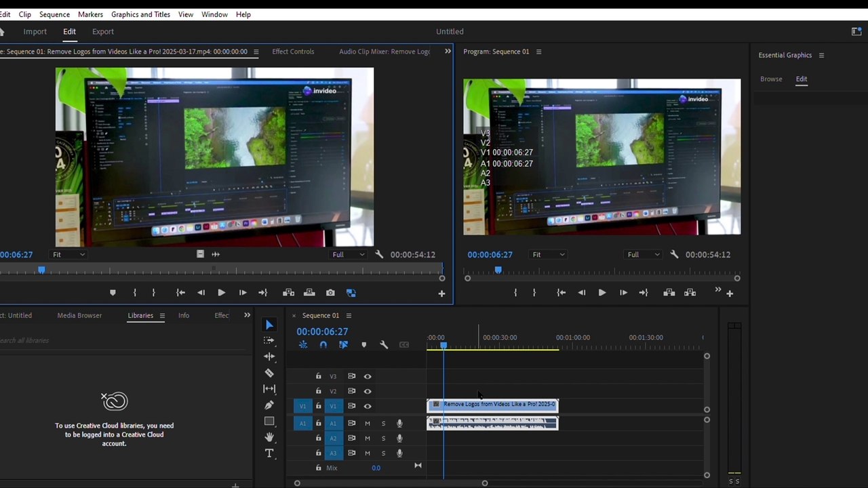Open Source panel menu icon
The image size is (868, 488).
tap(256, 52)
